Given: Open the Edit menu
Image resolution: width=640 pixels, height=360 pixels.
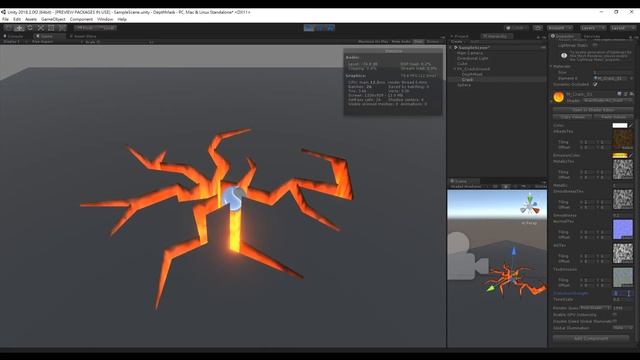Looking at the screenshot, I should point(17,19).
